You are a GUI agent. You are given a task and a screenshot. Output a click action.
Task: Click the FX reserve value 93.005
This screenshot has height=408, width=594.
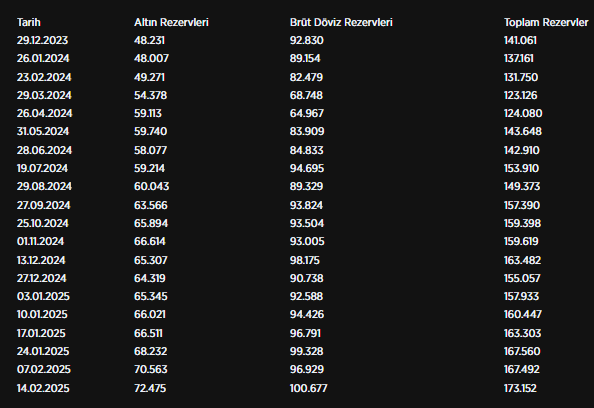point(307,241)
